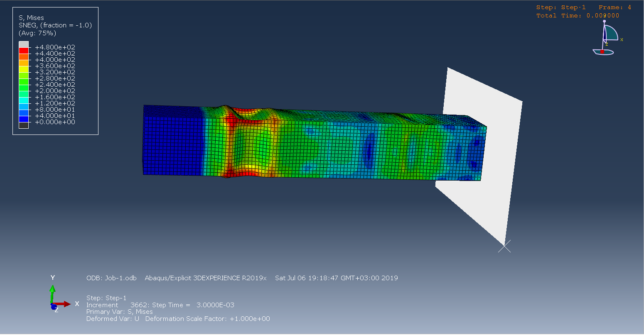Click the legend value +4.000e+01
644x335 pixels.
55,116
